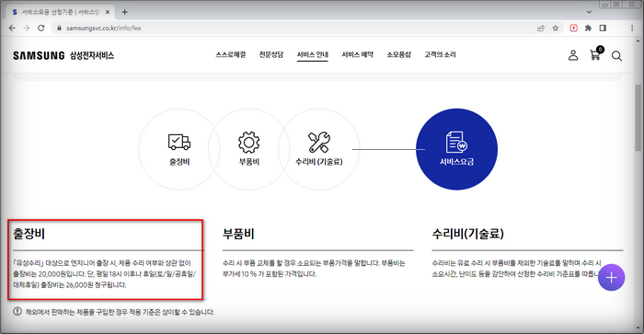Click the 출장비 truck icon

tap(179, 142)
